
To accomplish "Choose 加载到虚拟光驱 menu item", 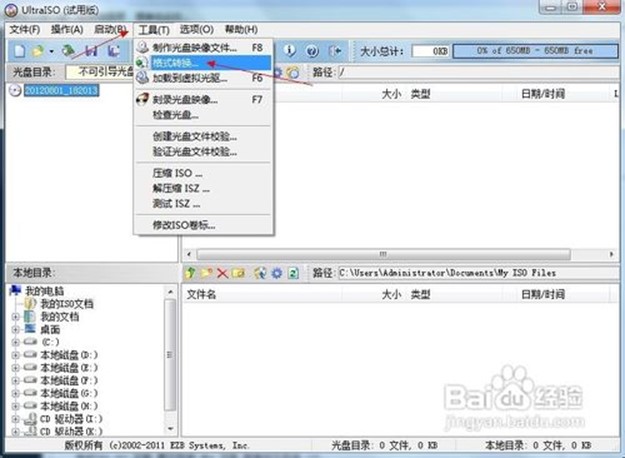I will point(189,77).
